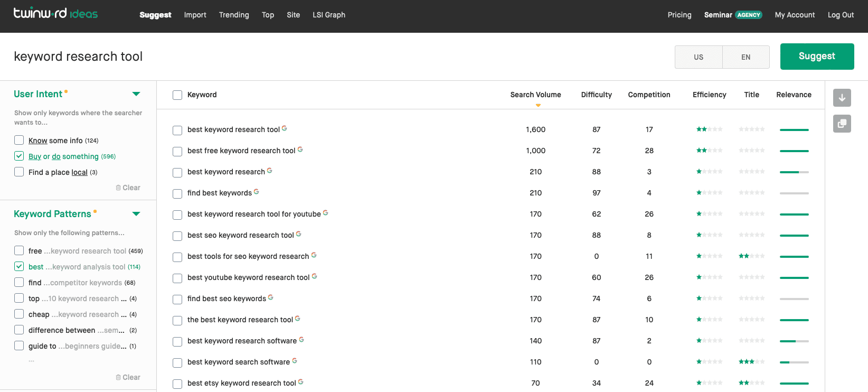The image size is (868, 392).
Task: Click the keyword research tool search field
Action: tap(338, 57)
